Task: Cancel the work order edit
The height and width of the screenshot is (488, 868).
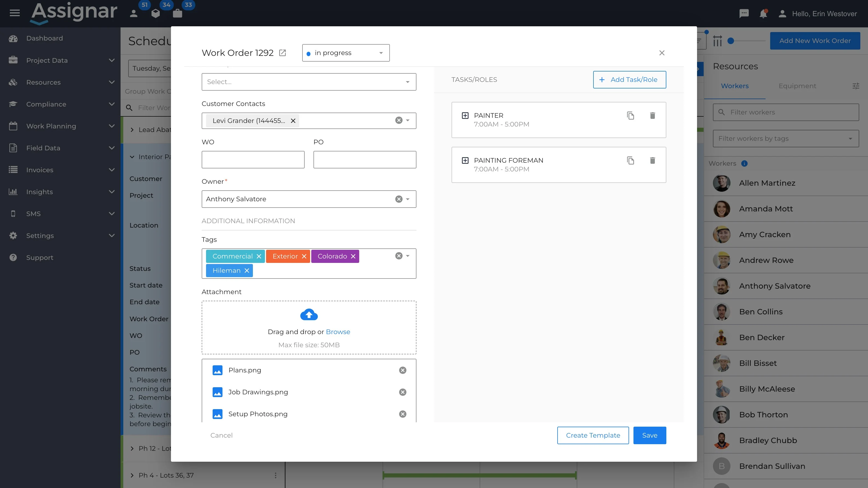Action: coord(221,435)
